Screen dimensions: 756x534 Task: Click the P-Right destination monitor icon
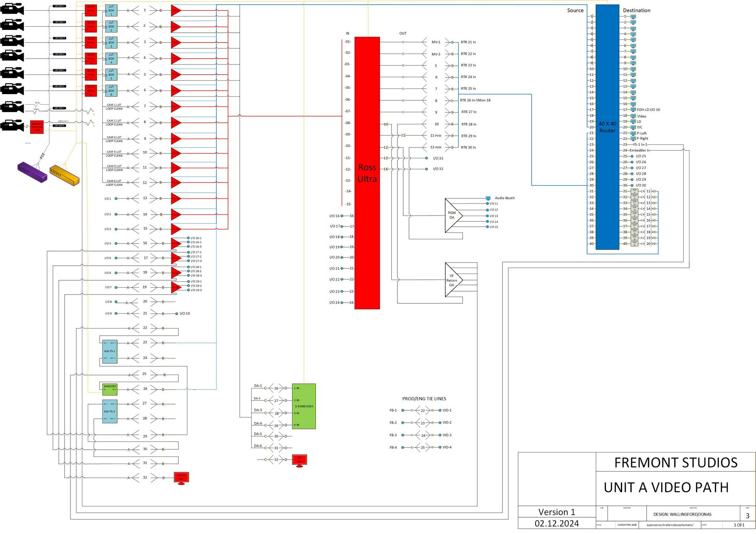[633, 139]
